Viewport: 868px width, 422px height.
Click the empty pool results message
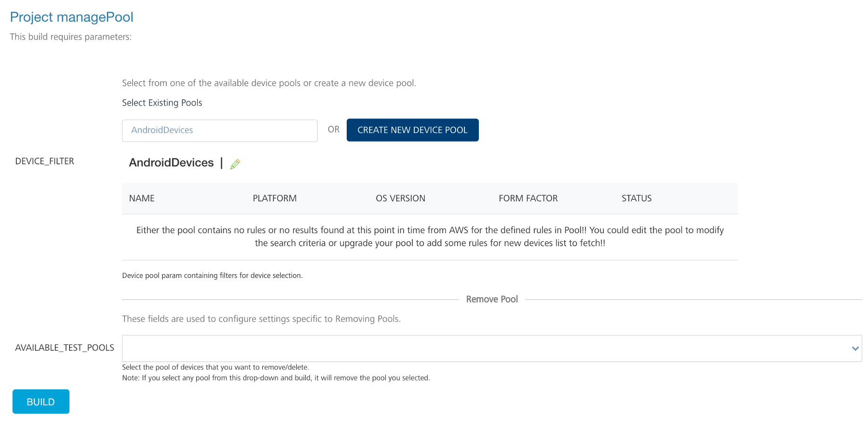(x=430, y=237)
